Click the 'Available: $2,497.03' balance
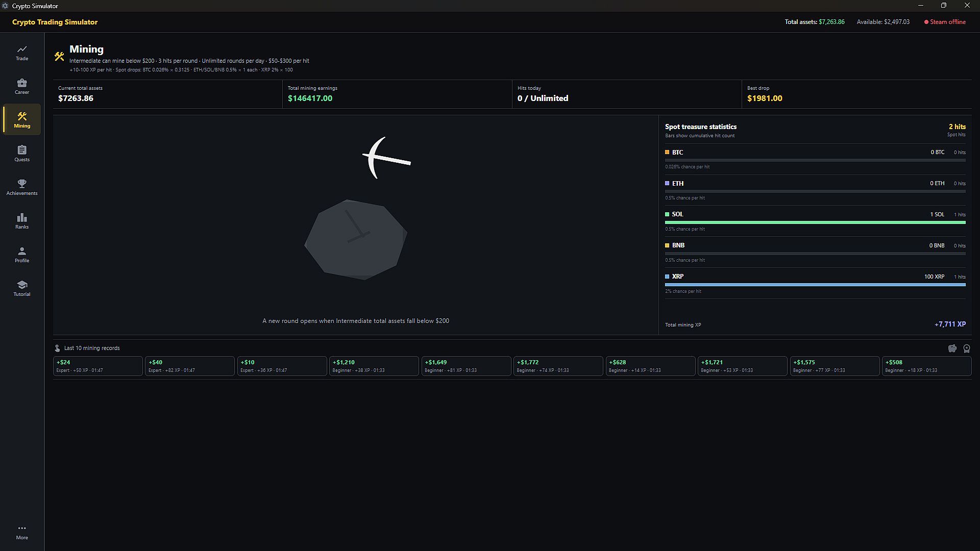The height and width of the screenshot is (551, 980). (x=883, y=22)
